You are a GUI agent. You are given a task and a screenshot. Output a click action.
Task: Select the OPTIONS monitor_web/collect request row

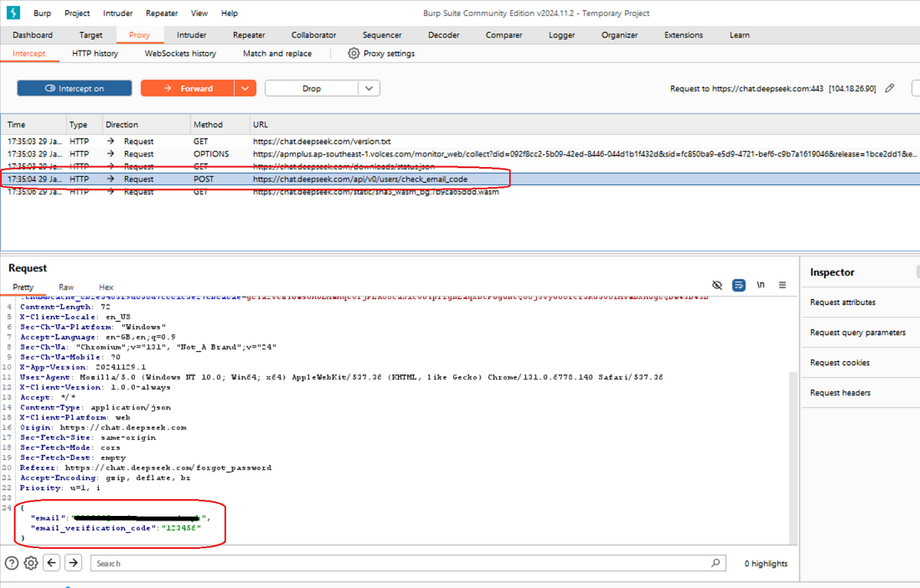460,154
